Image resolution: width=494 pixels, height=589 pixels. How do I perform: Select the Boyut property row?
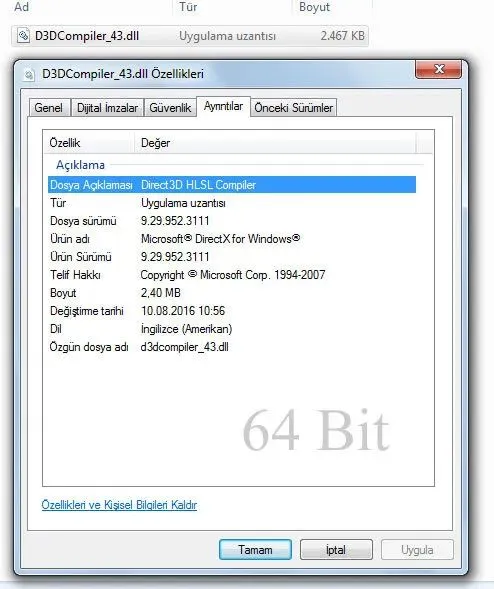tap(232, 293)
